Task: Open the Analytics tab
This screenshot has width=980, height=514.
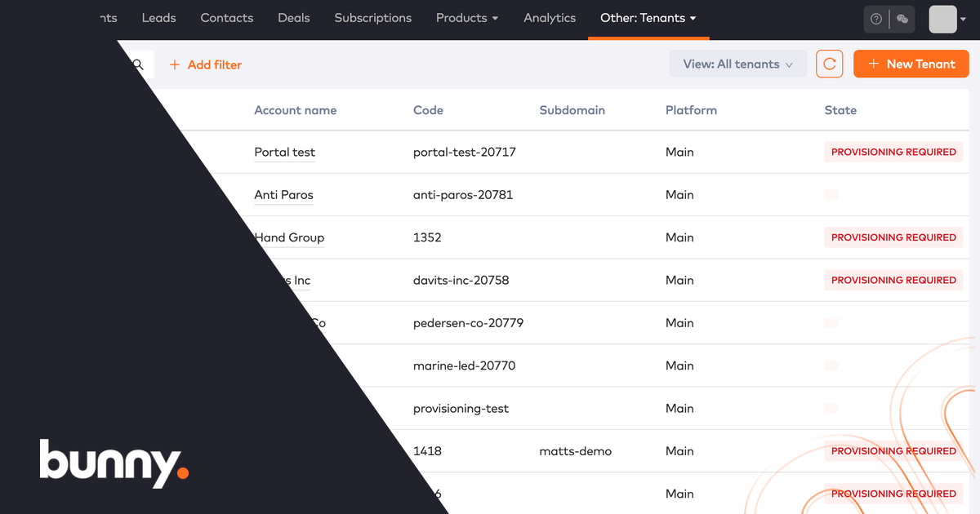Action: tap(550, 18)
